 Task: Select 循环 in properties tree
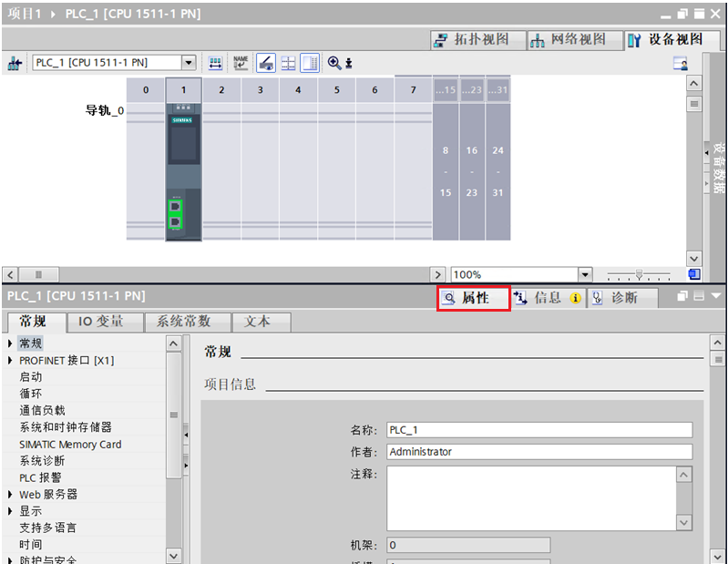click(x=31, y=395)
